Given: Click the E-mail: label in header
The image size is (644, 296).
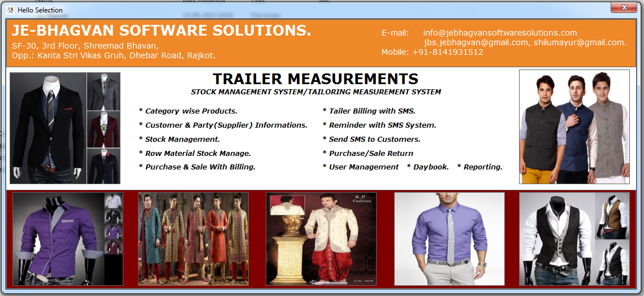Looking at the screenshot, I should pyautogui.click(x=395, y=33).
